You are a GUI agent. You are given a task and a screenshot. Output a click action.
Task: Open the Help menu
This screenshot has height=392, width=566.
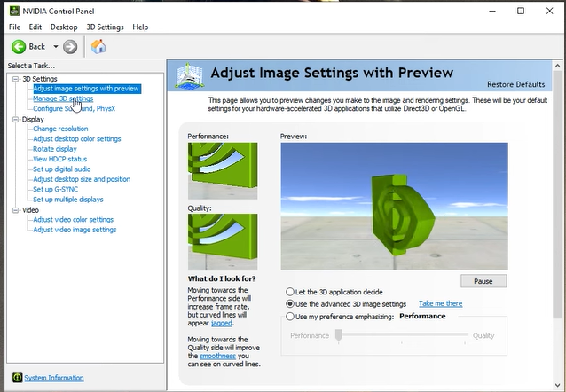click(140, 27)
